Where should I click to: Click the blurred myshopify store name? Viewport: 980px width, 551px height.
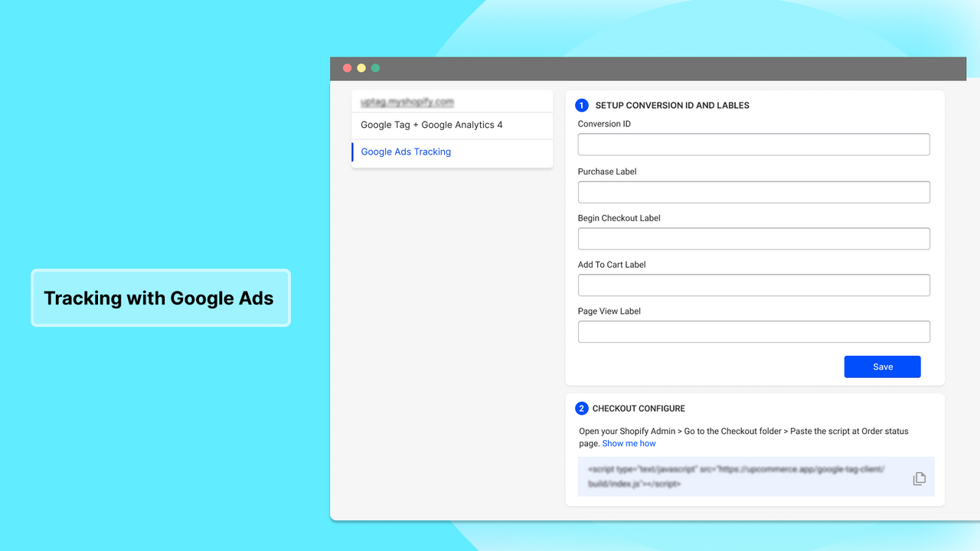pyautogui.click(x=407, y=102)
